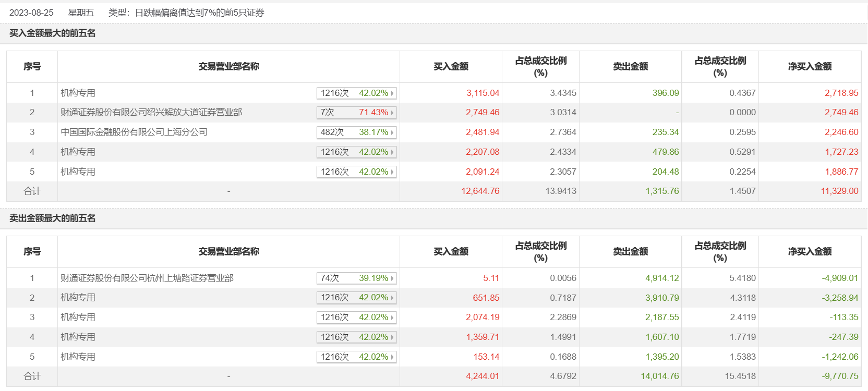Image resolution: width=868 pixels, height=391 pixels.
Task: Click the date 2023-08-25
Action: (31, 13)
